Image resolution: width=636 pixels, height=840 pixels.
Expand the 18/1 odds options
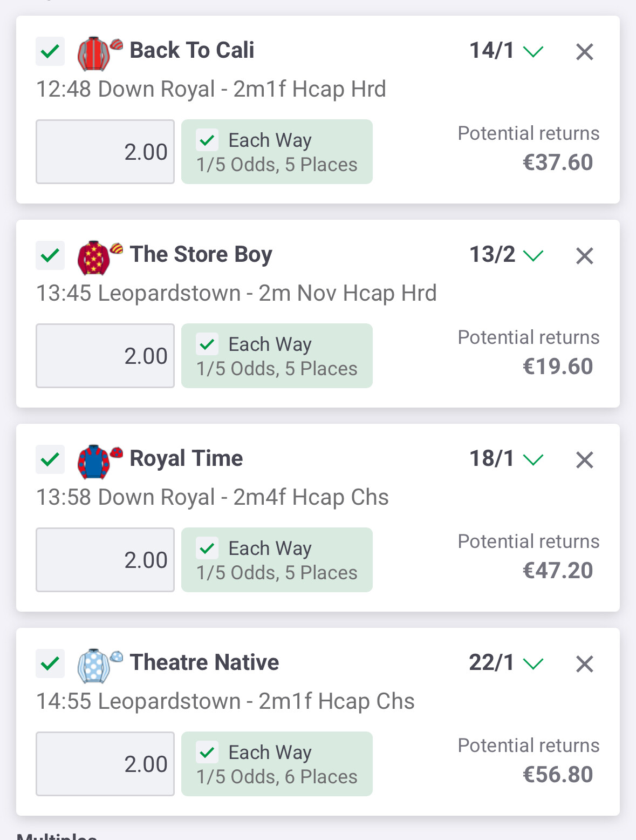[533, 460]
